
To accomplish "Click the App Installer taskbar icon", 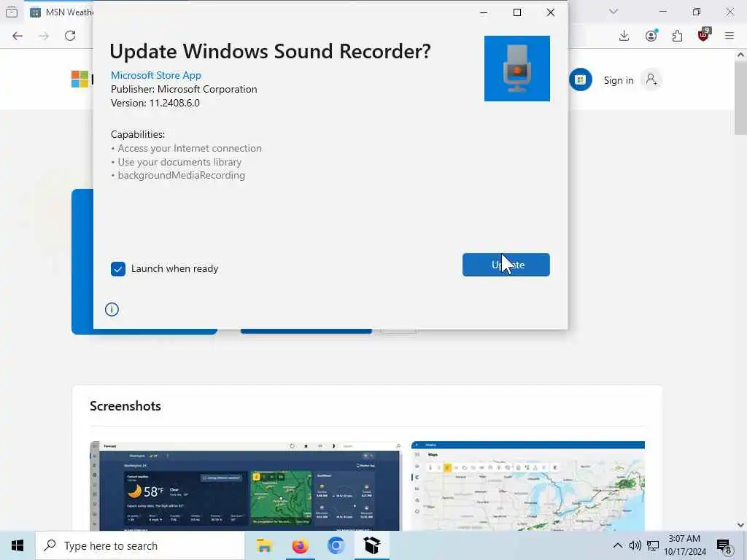I will [372, 545].
